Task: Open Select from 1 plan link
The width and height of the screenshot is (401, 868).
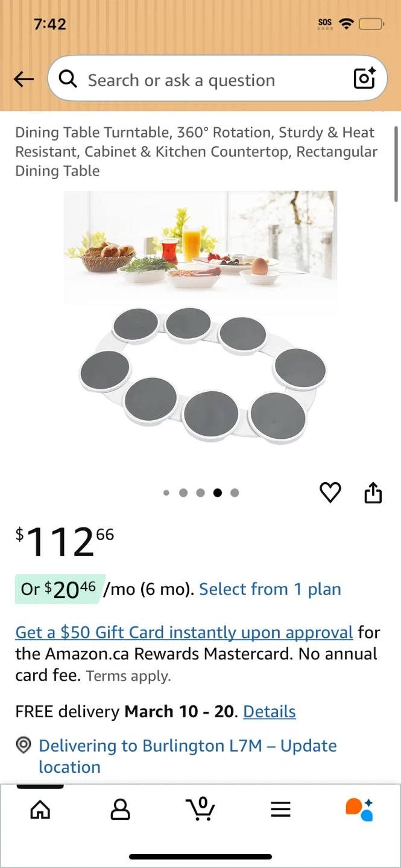Action: coord(270,589)
